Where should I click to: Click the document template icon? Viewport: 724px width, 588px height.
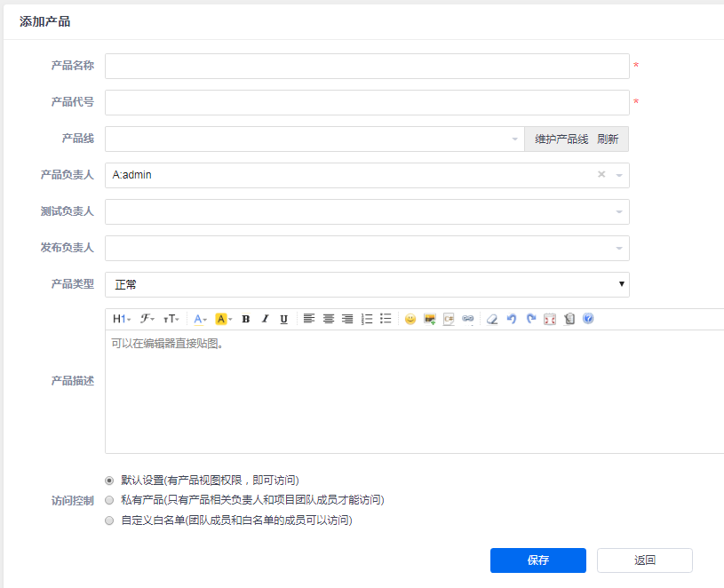[569, 319]
